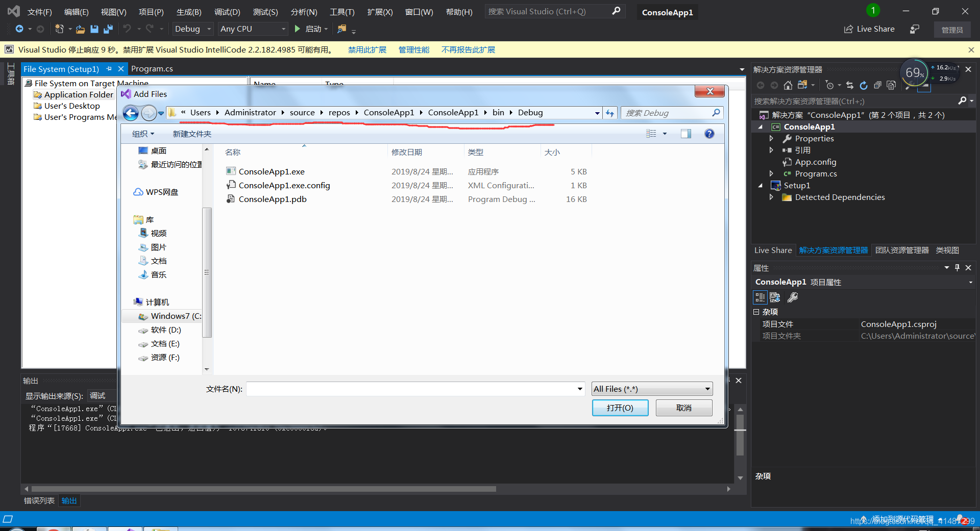Image resolution: width=980 pixels, height=531 pixels.
Task: Click the Collapse All icon in Solution Explorer
Action: click(877, 85)
